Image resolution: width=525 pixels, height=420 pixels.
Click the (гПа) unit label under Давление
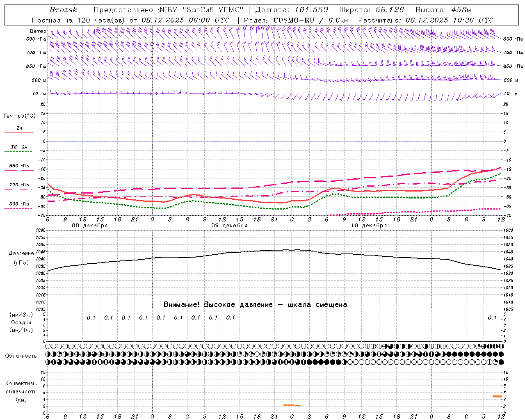[x=21, y=262]
